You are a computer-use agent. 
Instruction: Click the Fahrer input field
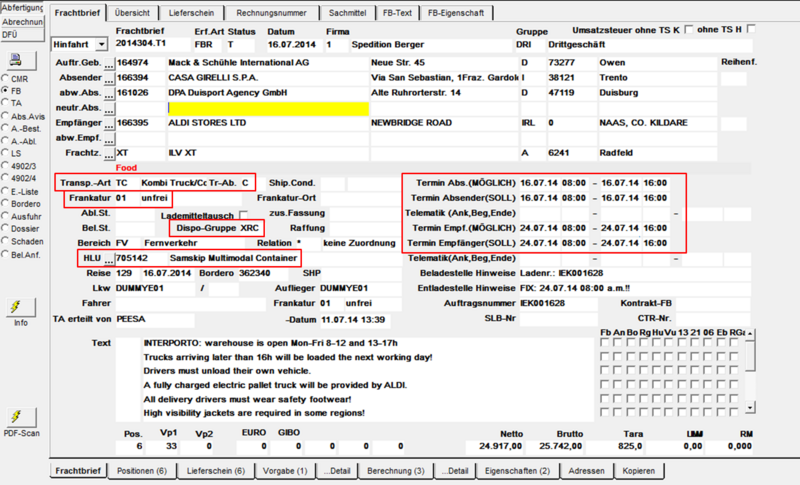191,304
